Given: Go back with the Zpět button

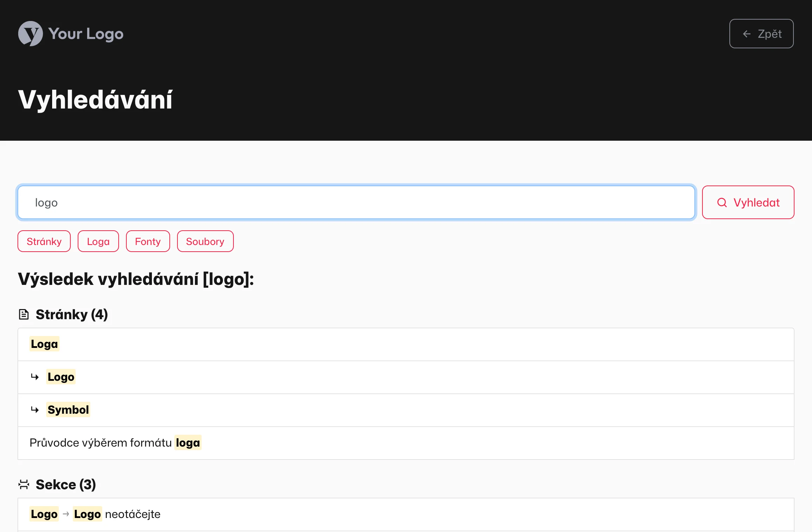Looking at the screenshot, I should 761,34.
